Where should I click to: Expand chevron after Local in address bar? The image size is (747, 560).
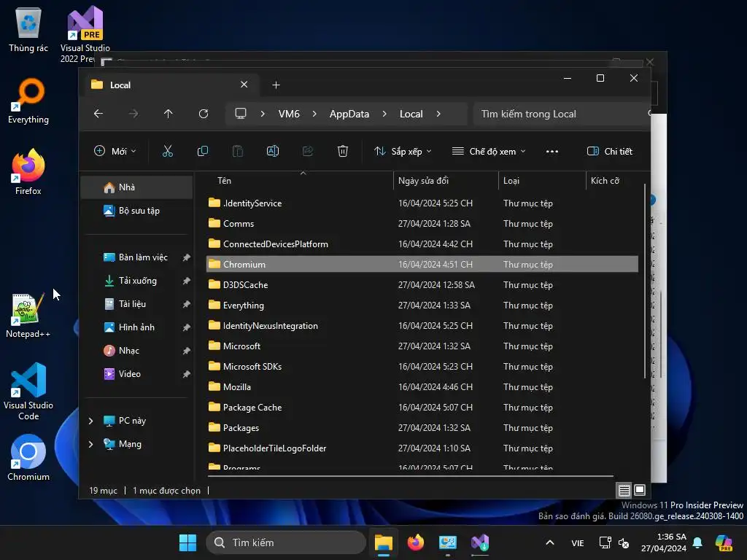click(x=438, y=114)
